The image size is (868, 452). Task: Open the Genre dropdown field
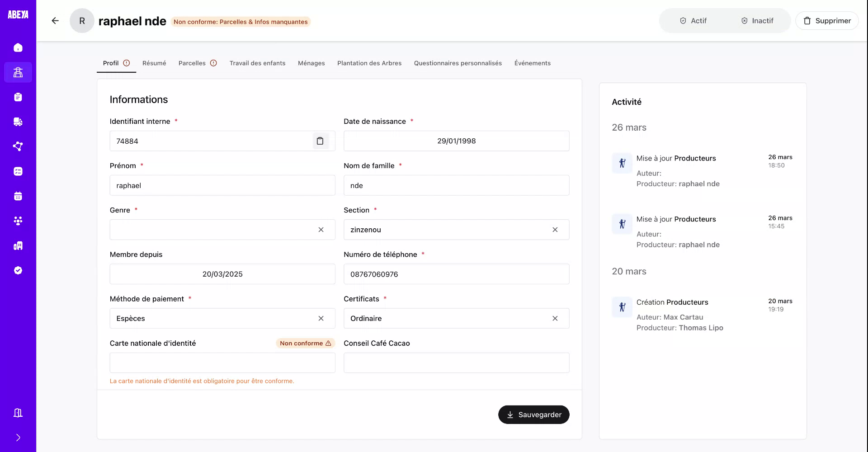pyautogui.click(x=212, y=230)
